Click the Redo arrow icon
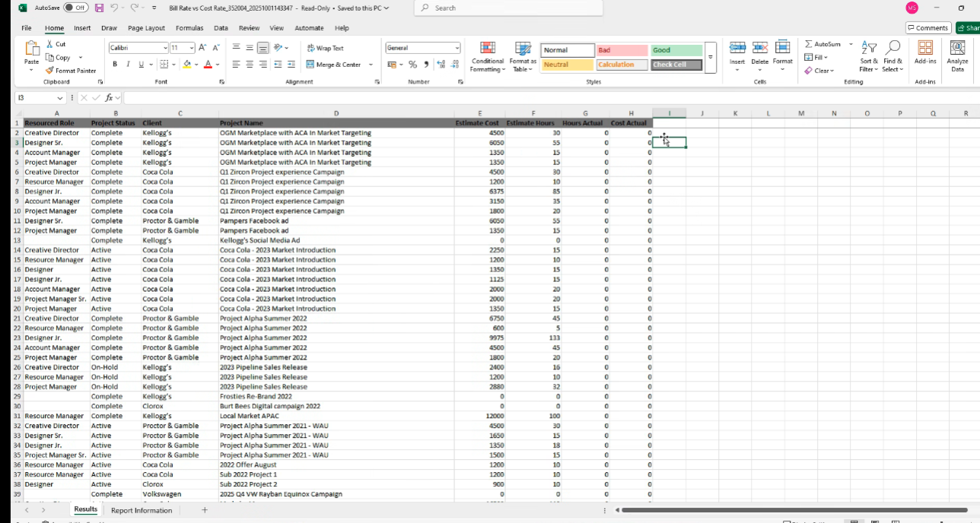 (x=134, y=8)
